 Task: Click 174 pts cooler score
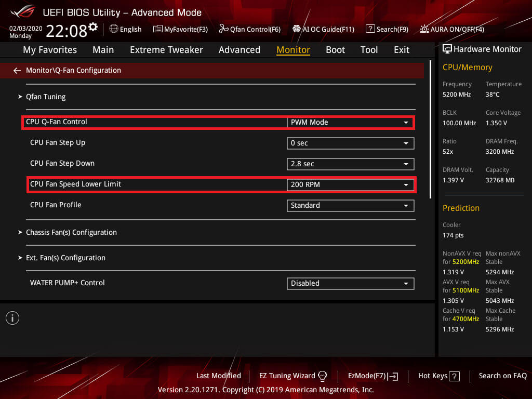click(453, 235)
